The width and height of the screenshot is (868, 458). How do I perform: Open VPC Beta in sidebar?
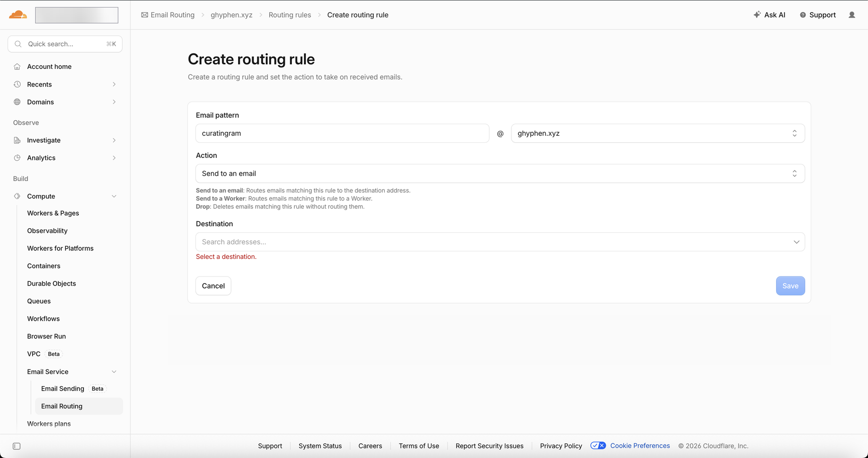pos(44,354)
